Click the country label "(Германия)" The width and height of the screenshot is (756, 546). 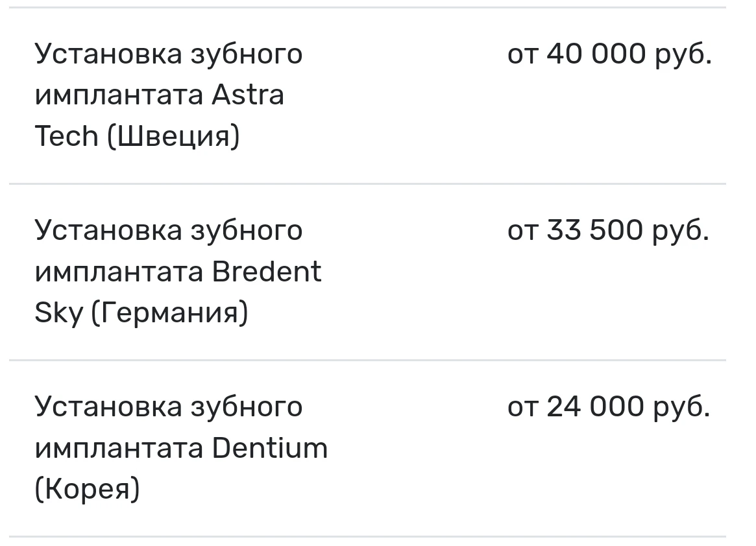[x=169, y=313]
